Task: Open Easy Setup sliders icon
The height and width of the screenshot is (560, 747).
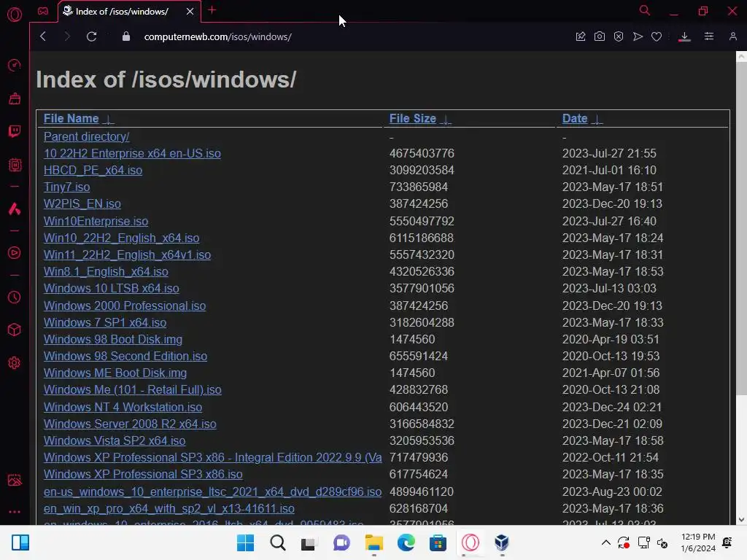Action: [x=709, y=36]
